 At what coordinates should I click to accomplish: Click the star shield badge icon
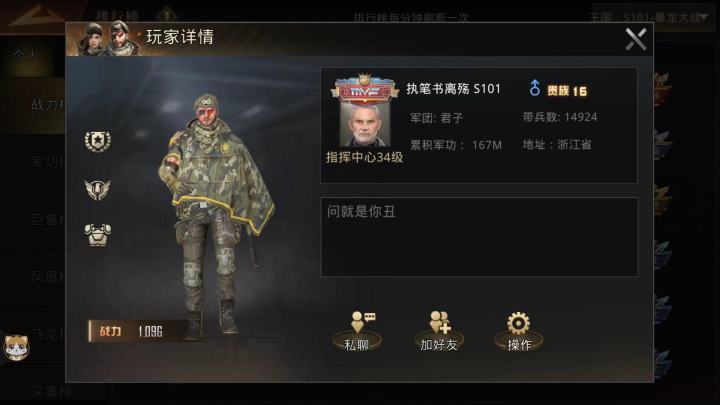point(98,141)
